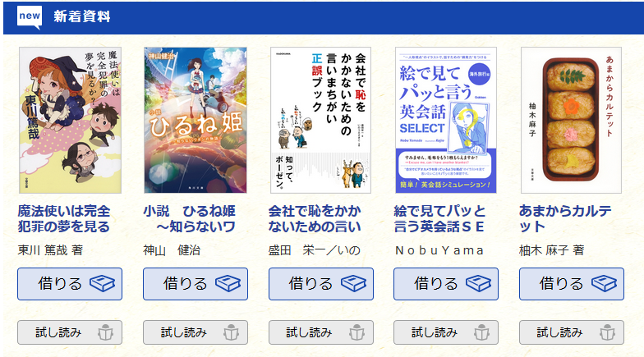The image size is (644, 357).
Task: Click book icon in third 借りる button
Action: (353, 284)
